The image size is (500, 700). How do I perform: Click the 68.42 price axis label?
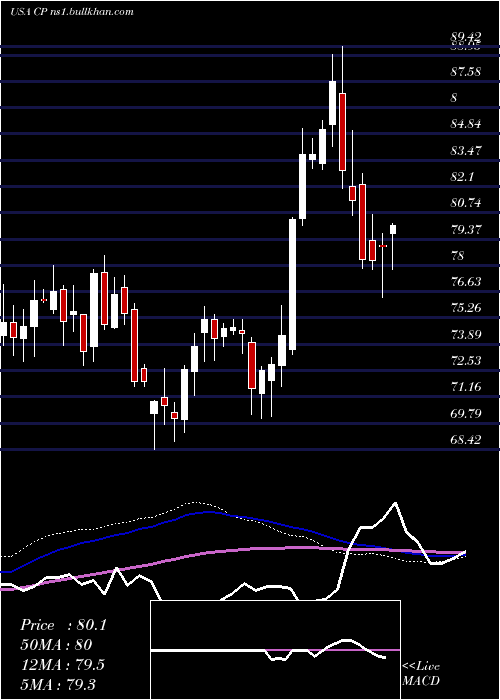pyautogui.click(x=466, y=440)
